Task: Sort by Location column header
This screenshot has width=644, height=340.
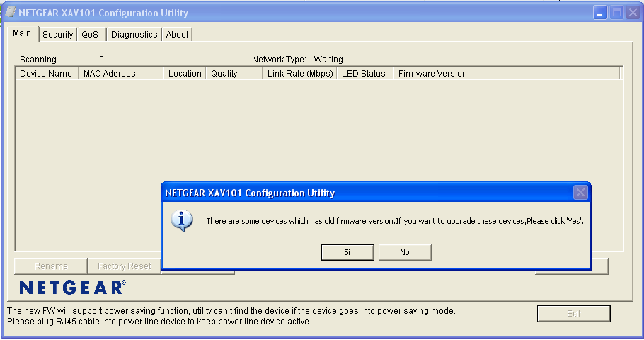Action: tap(185, 73)
